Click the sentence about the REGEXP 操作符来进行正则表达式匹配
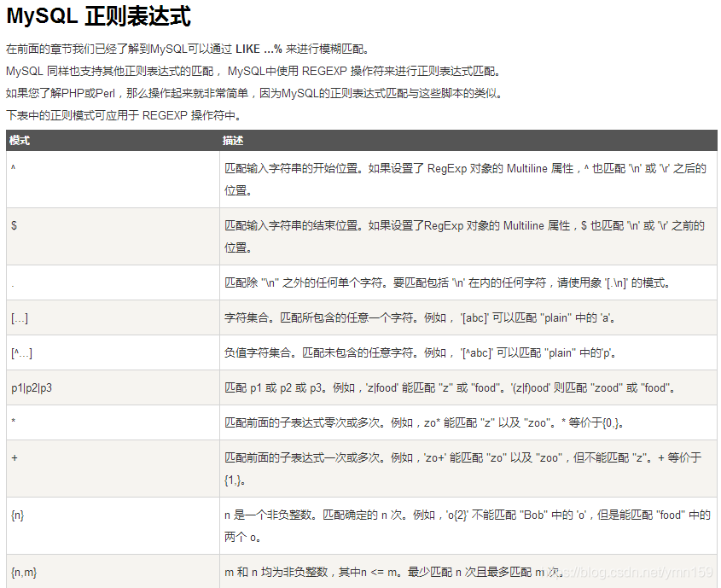The height and width of the screenshot is (588, 721). coord(253,71)
